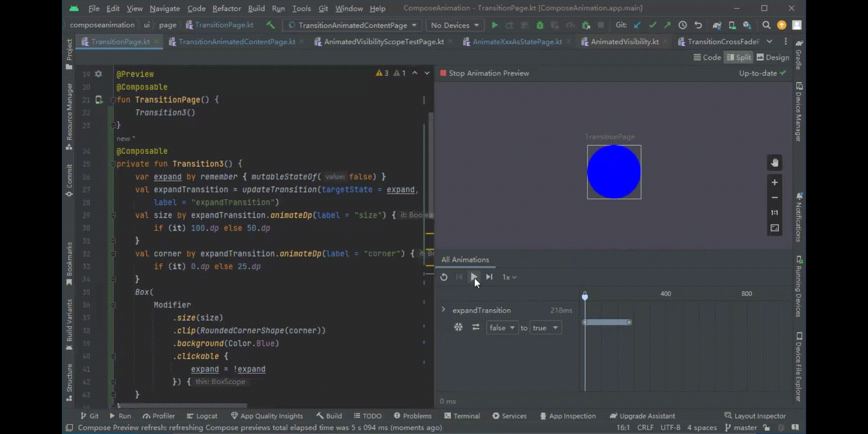The width and height of the screenshot is (868, 434).
Task: Open the 1x playback speed dropdown
Action: point(509,277)
